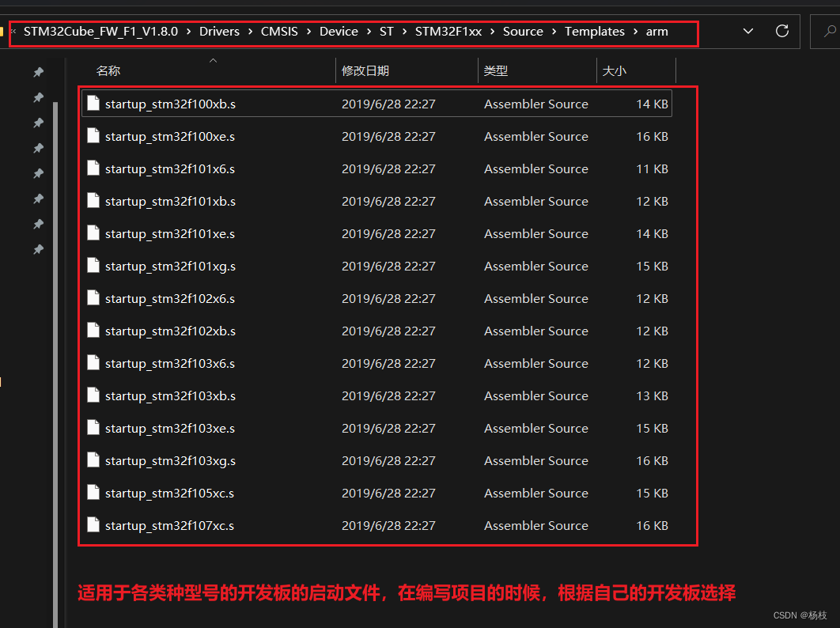Sort files by 类型 column
The width and height of the screenshot is (840, 628).
tap(495, 70)
